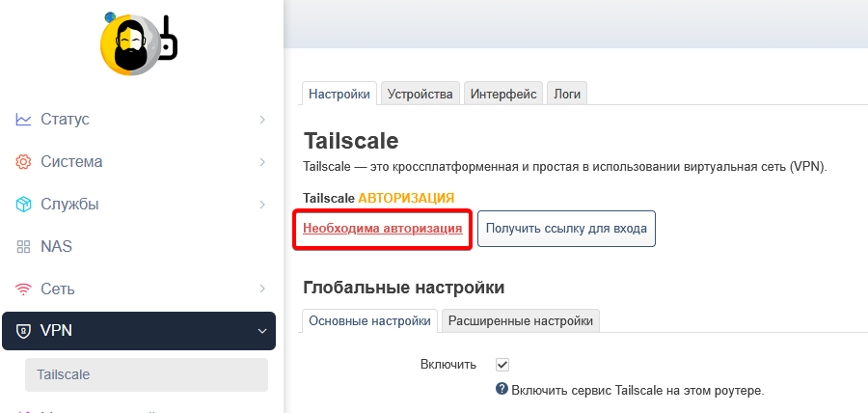Click the Tailscale VPN description sentence
This screenshot has width=868, height=413.
[x=565, y=167]
